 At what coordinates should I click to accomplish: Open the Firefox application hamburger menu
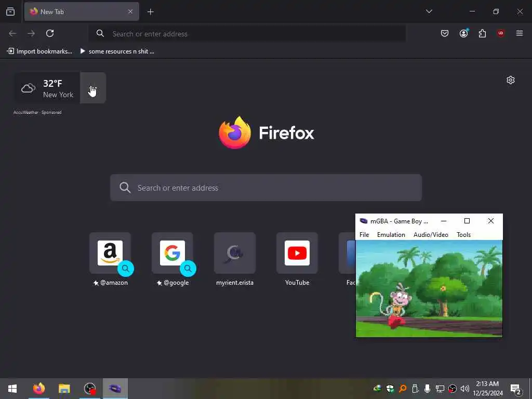click(x=520, y=33)
